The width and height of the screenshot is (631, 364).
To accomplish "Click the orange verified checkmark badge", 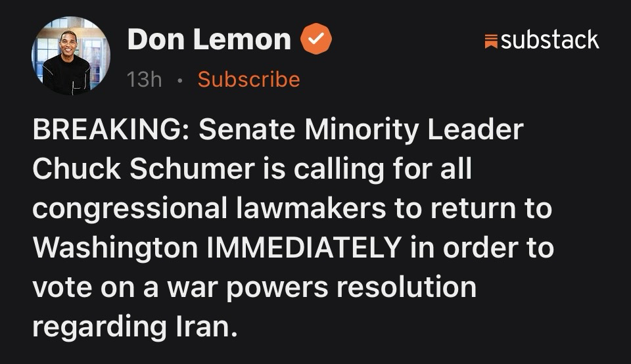I will click(x=316, y=39).
